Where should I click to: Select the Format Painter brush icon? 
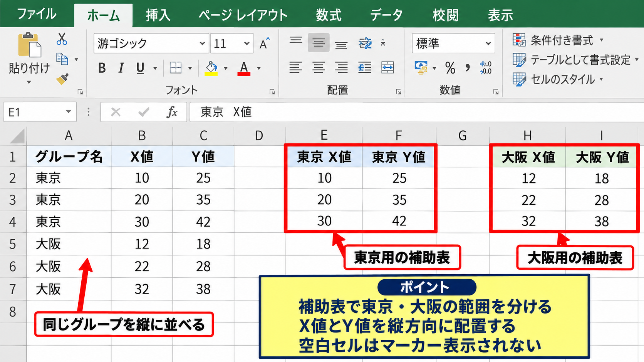[x=62, y=79]
